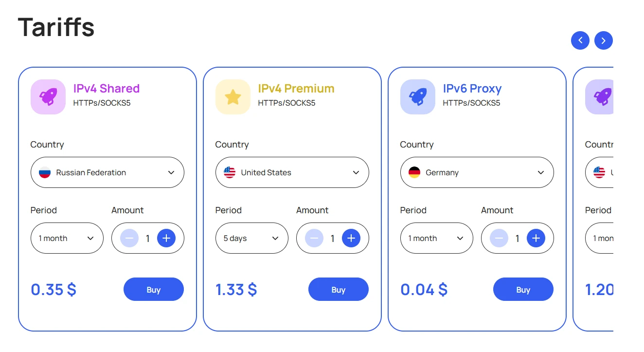The height and width of the screenshot is (352, 644).
Task: Increase IPv4 Shared amount with plus
Action: (x=166, y=238)
